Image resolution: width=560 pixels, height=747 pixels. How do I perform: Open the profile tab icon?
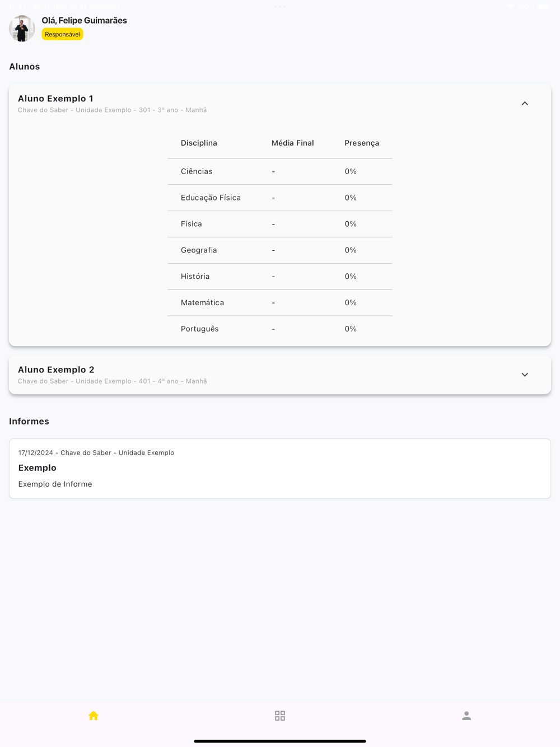pyautogui.click(x=466, y=716)
